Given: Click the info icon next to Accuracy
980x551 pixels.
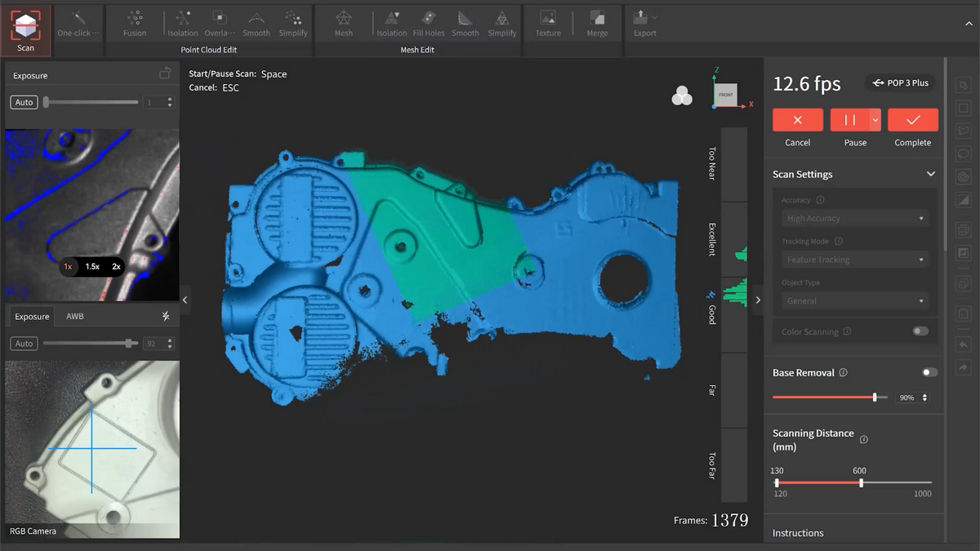Looking at the screenshot, I should pyautogui.click(x=820, y=199).
